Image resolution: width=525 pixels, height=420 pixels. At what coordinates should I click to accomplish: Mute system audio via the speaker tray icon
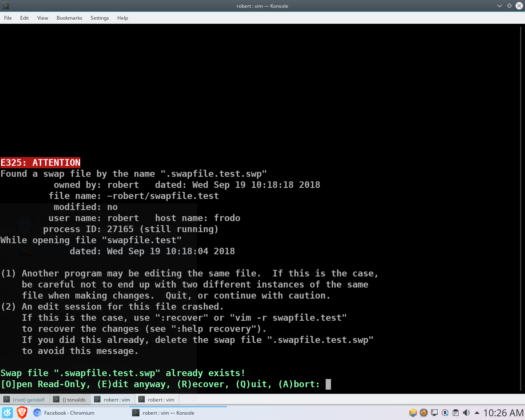[466, 413]
